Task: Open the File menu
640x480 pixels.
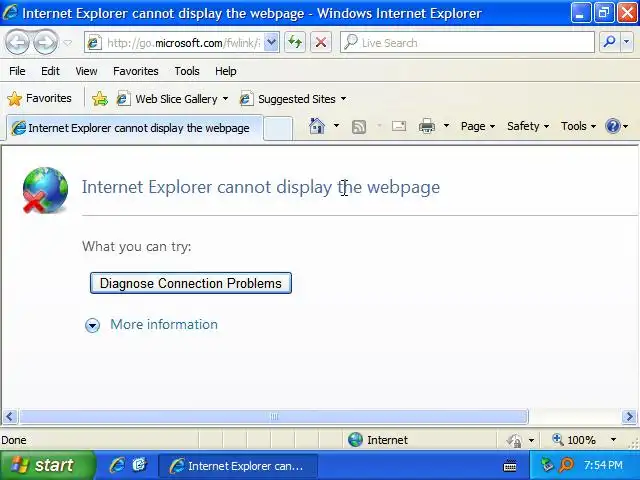Action: [x=17, y=71]
